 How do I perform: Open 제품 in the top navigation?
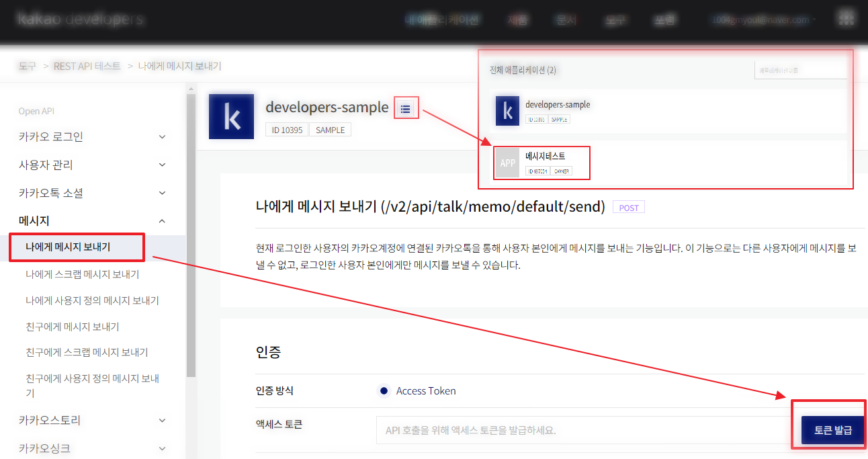(x=517, y=19)
